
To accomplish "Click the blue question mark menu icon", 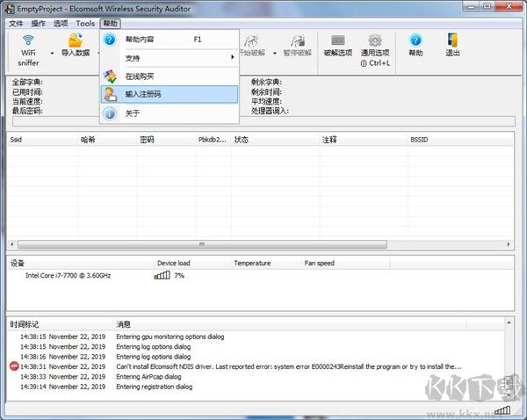I will point(110,40).
